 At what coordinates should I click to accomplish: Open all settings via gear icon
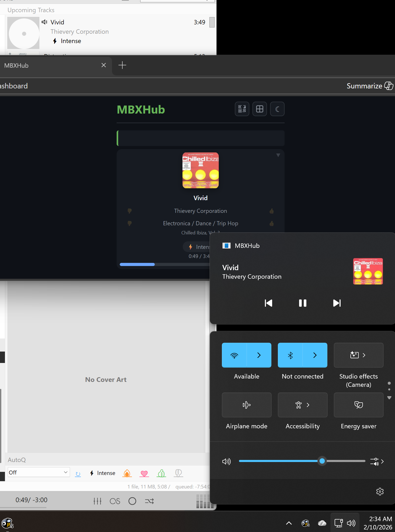point(380,492)
